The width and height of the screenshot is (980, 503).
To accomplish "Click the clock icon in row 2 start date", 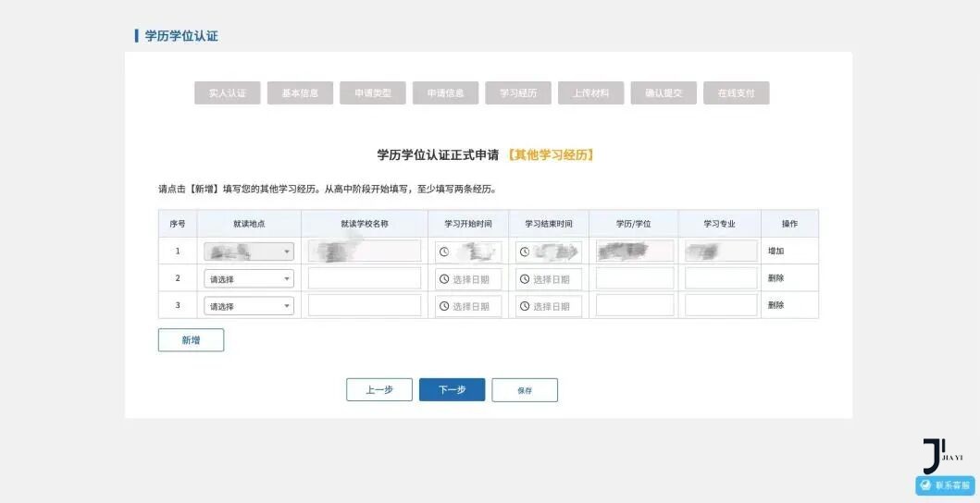I will pos(444,279).
